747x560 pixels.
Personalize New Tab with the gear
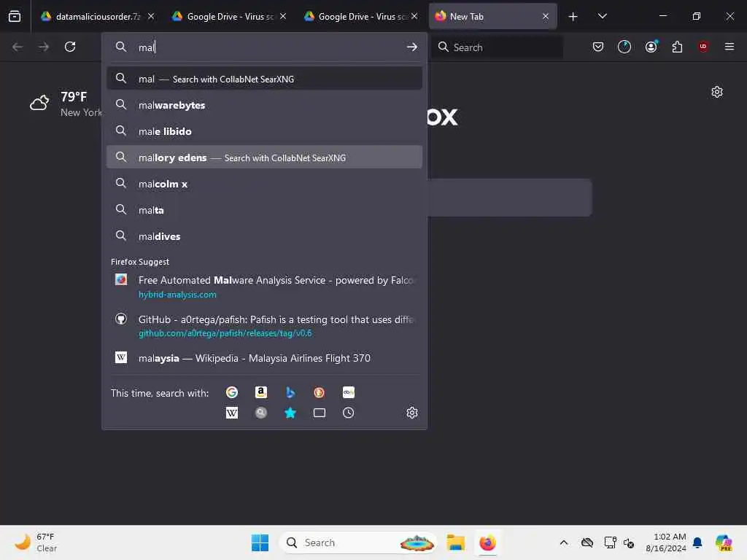(x=717, y=92)
